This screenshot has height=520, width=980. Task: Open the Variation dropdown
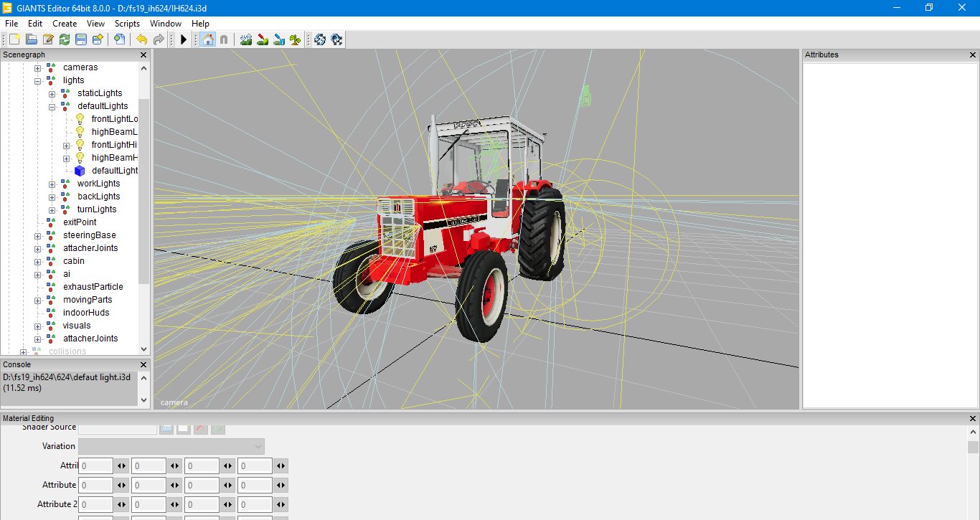(171, 446)
